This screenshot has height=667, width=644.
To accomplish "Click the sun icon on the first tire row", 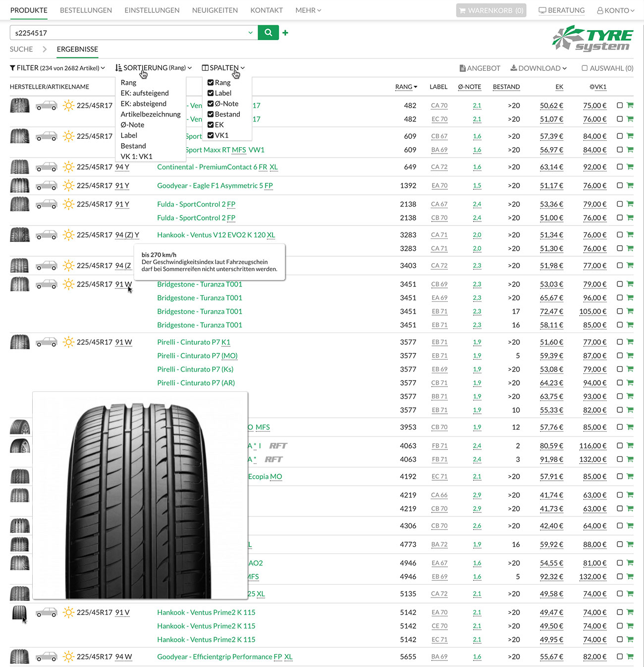I will point(68,105).
